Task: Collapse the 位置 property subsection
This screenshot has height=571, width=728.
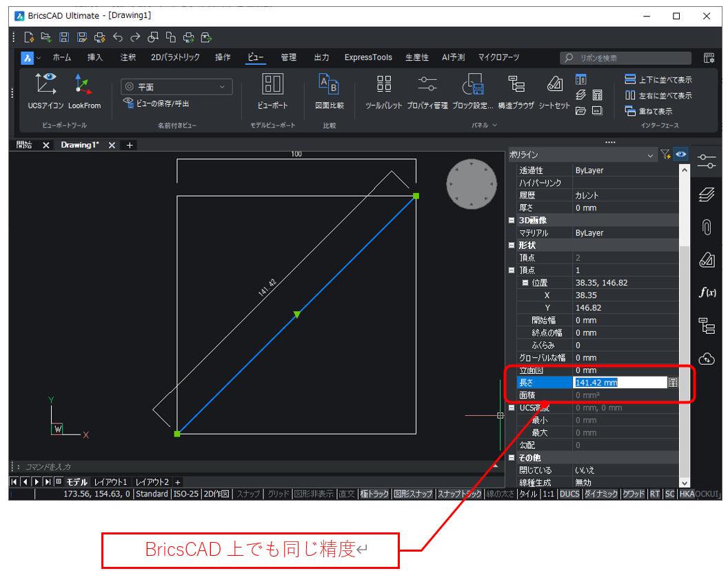Action: [x=525, y=283]
